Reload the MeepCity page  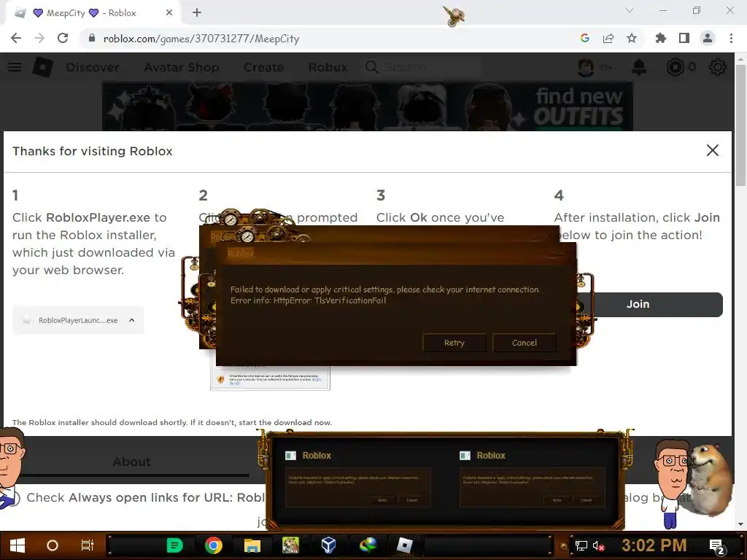[x=63, y=39]
